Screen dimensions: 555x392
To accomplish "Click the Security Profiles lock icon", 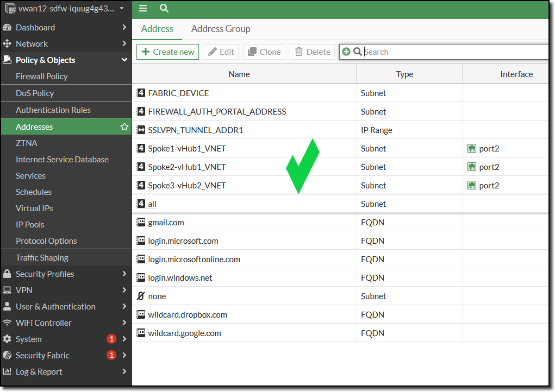I will point(7,274).
